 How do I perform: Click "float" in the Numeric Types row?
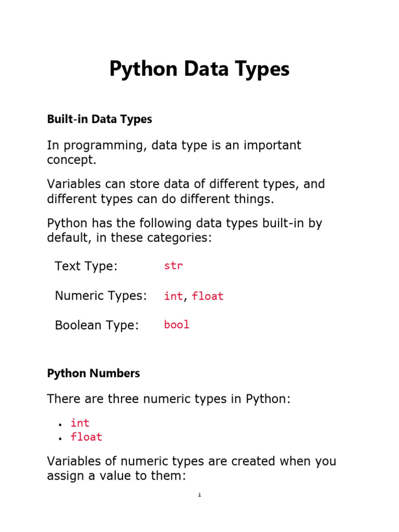pyautogui.click(x=208, y=296)
